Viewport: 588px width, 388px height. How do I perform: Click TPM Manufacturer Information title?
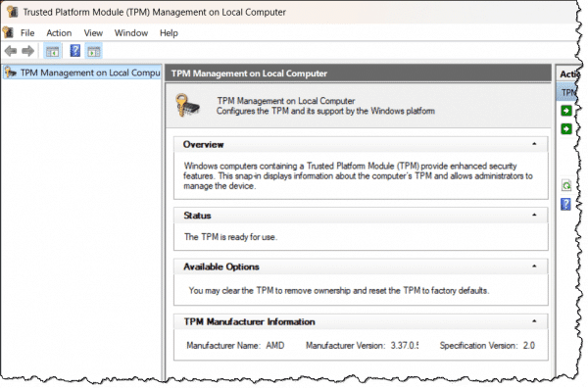click(249, 321)
